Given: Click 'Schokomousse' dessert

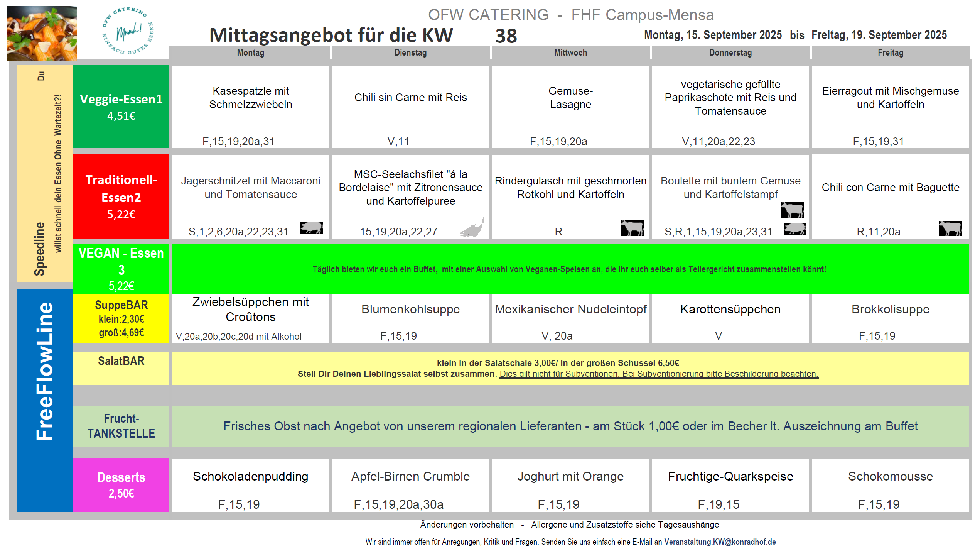Looking at the screenshot, I should [x=891, y=476].
